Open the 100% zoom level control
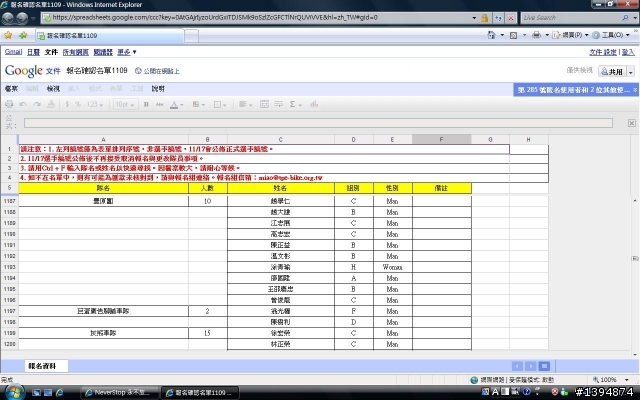Image resolution: width=640 pixels, height=400 pixels. [611, 380]
